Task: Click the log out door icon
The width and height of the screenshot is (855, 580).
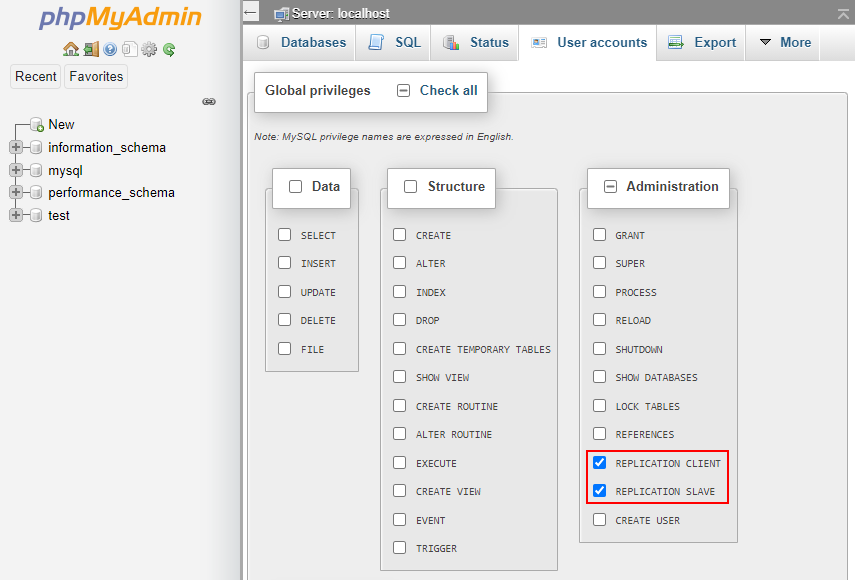Action: coord(91,50)
